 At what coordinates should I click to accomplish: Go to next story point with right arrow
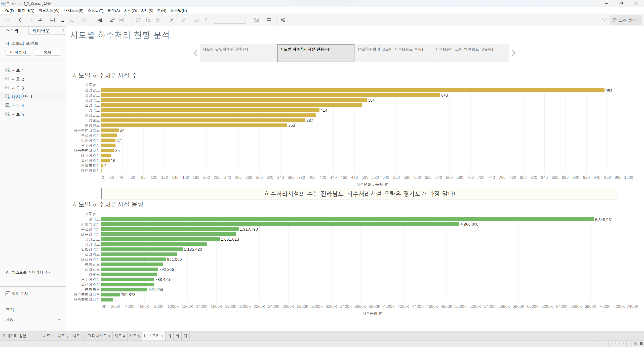click(514, 53)
